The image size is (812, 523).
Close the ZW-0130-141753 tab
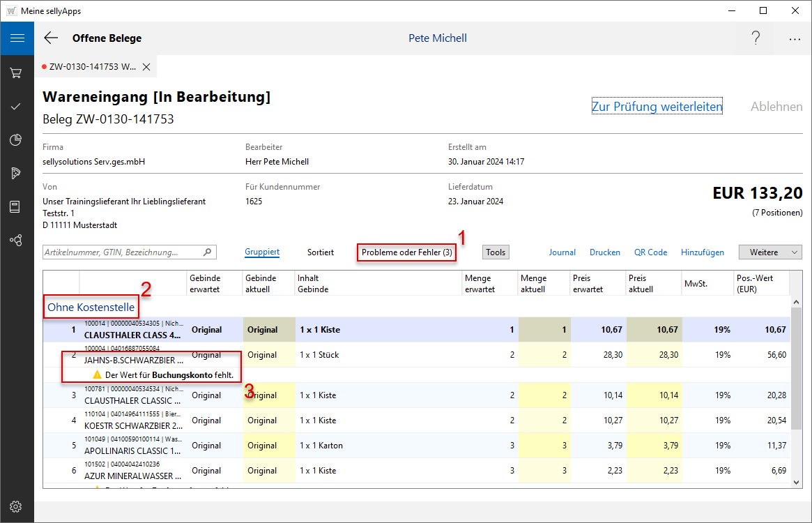coord(146,67)
